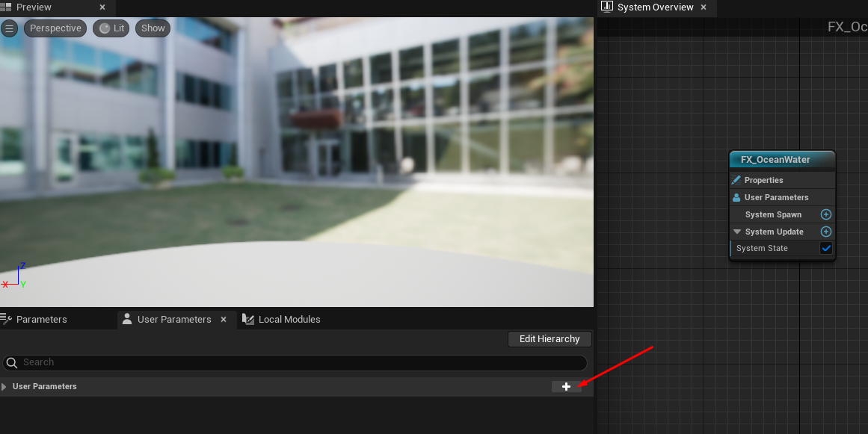868x434 pixels.
Task: Click the add User Parameter plus button
Action: click(x=566, y=386)
